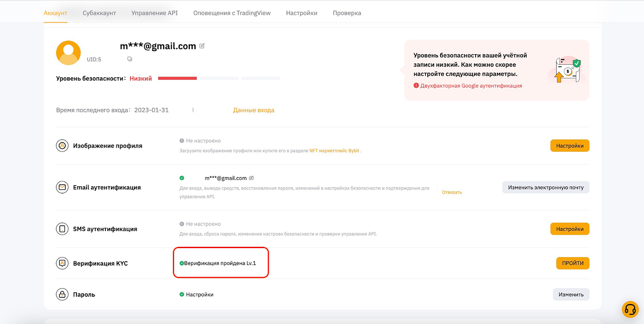Click the Пароль row label
The image size is (644, 324).
coord(84,295)
